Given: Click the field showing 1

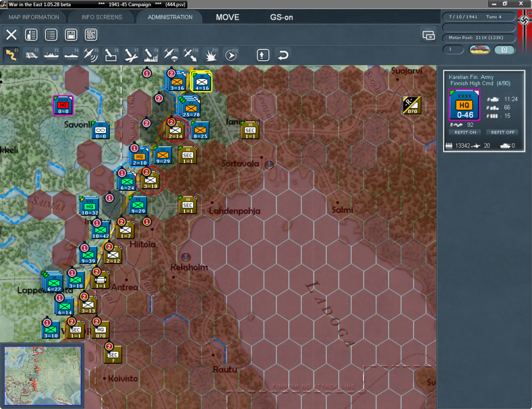Looking at the screenshot, I should (x=453, y=49).
